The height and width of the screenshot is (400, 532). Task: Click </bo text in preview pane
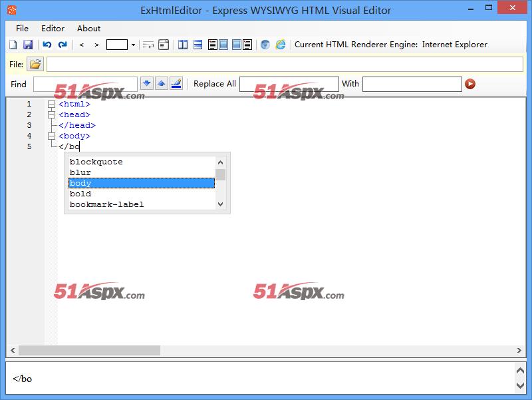click(x=23, y=379)
